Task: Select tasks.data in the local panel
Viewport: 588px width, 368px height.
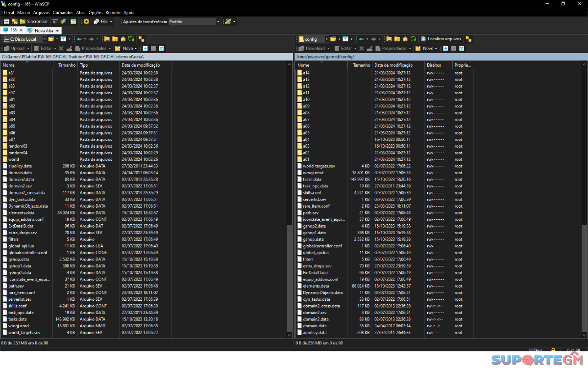Action: click(18, 319)
